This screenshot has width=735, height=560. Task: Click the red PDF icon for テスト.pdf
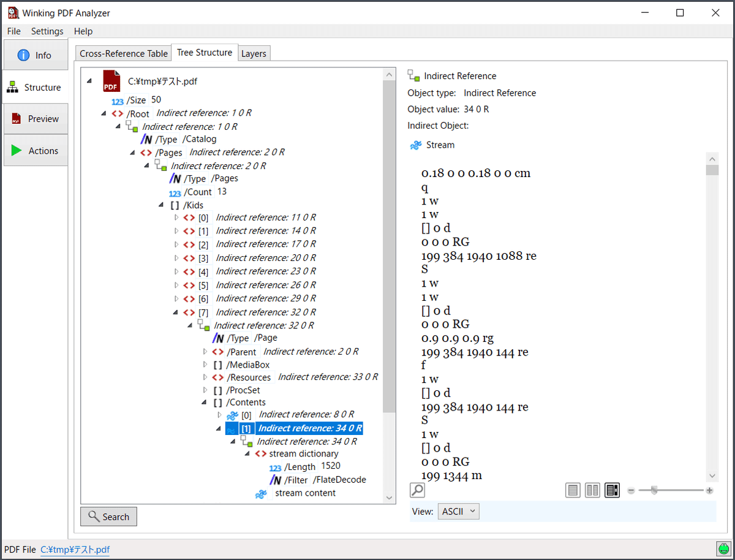click(111, 80)
